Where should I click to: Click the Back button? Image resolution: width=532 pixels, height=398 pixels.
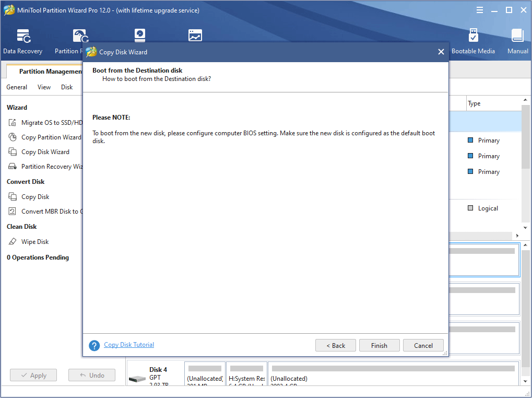[336, 345]
